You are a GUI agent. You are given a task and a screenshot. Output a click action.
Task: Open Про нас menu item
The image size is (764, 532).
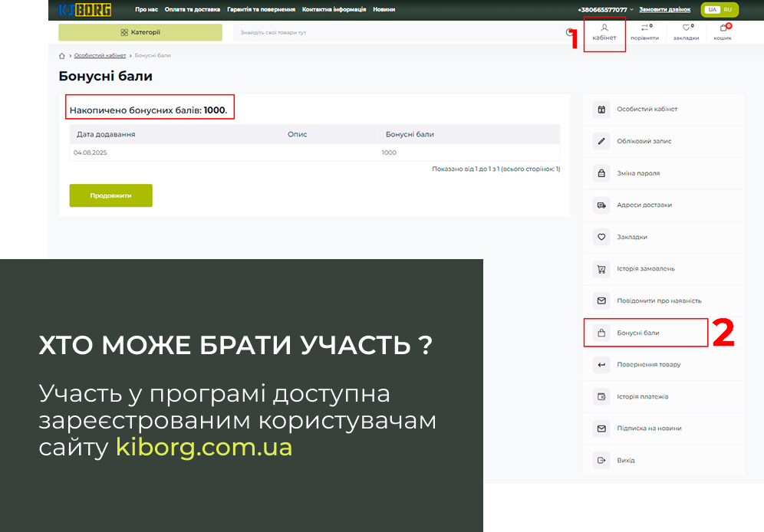147,10
